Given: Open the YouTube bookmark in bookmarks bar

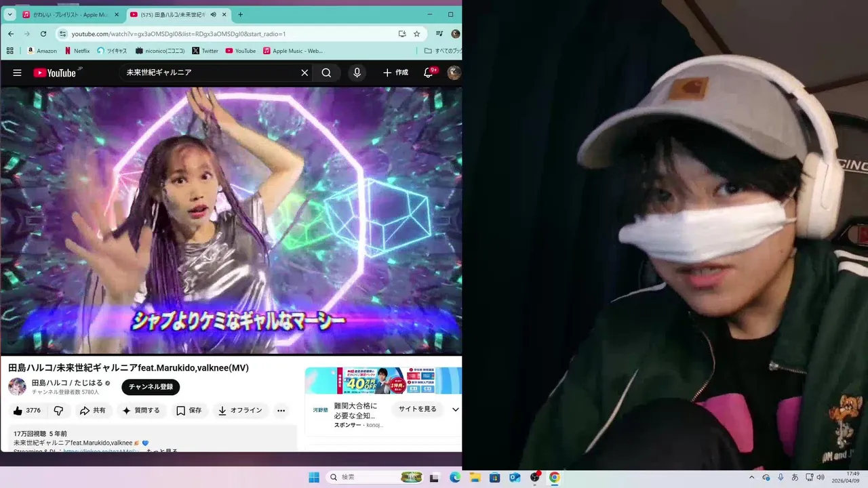Looking at the screenshot, I should [241, 51].
